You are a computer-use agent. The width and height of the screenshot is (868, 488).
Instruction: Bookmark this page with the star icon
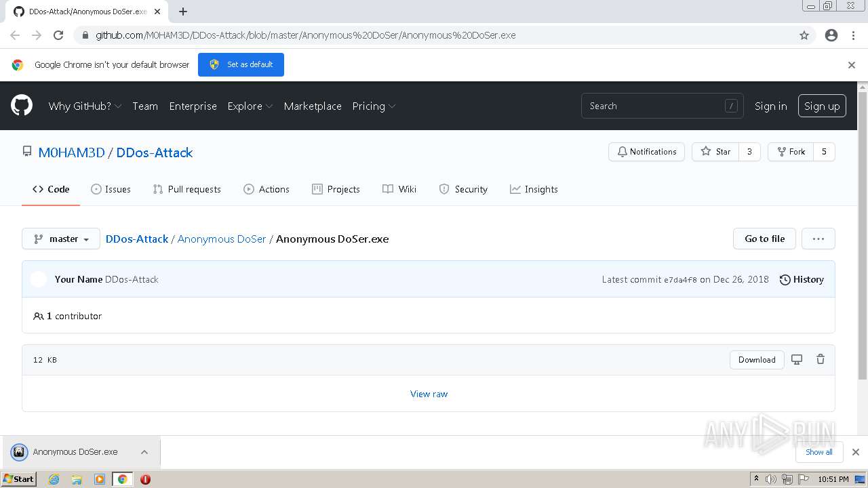[804, 35]
